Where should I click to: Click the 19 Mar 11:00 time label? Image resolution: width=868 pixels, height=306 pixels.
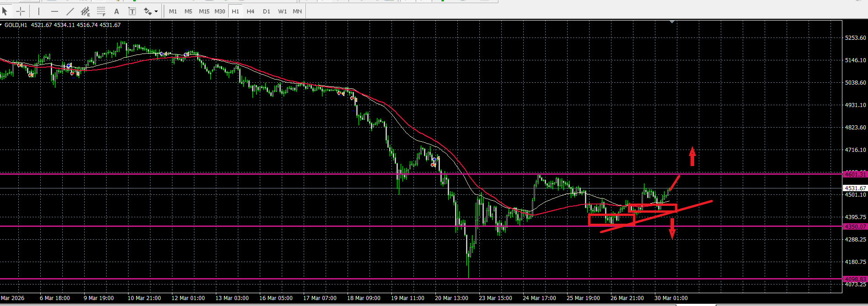[407, 298]
